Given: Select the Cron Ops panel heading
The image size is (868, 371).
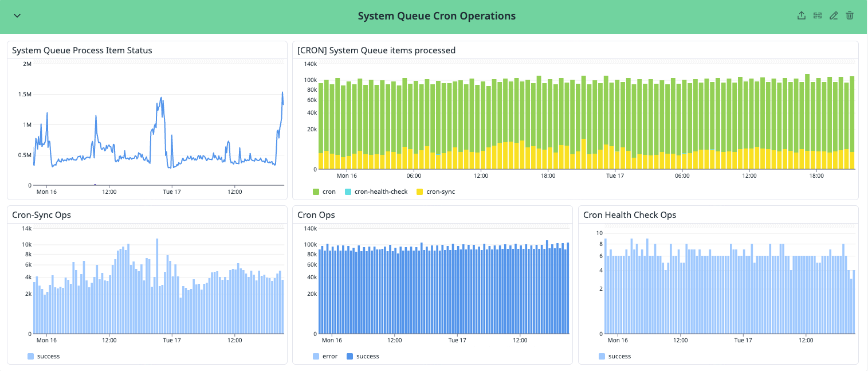Looking at the screenshot, I should tap(316, 214).
